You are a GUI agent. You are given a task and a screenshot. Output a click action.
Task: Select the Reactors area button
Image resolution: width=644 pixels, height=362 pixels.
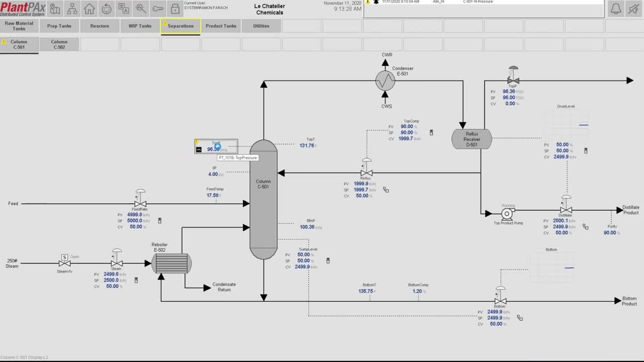coord(100,26)
